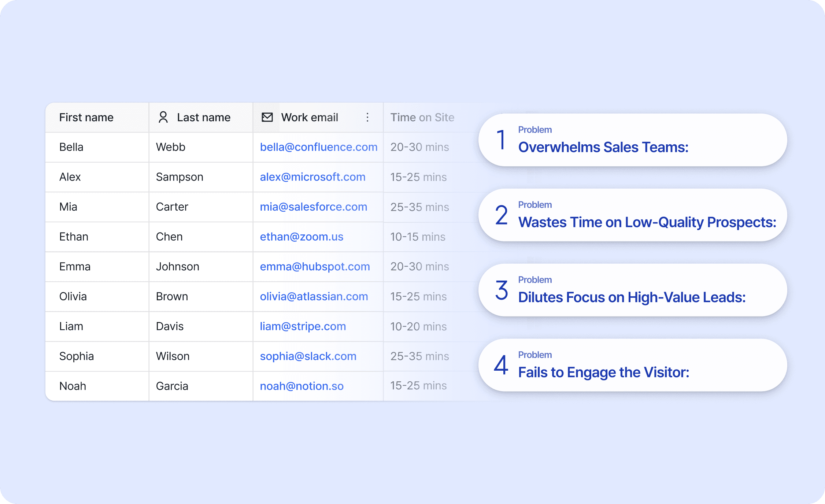Click the Sampson last name cell
Viewport: 825px width, 504px height.
(180, 177)
